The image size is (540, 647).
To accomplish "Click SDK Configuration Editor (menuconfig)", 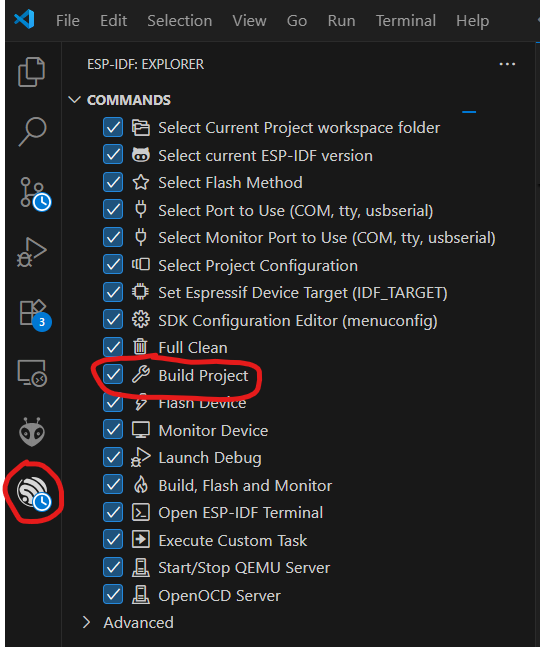I will (298, 320).
